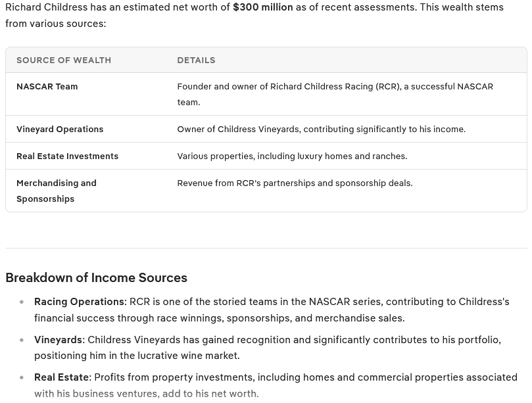Select the bold "Racing Operations" label
Viewport: 532px width, 403px height.
pos(79,302)
